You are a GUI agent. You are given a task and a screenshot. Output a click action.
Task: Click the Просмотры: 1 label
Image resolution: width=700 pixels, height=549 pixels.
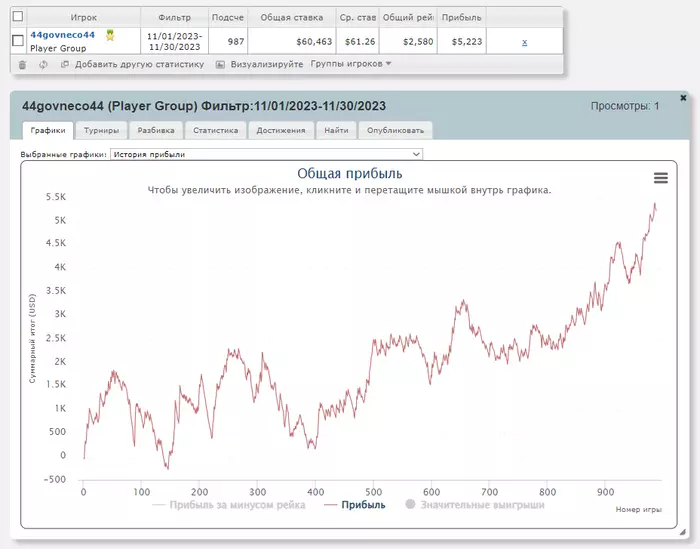(x=625, y=106)
